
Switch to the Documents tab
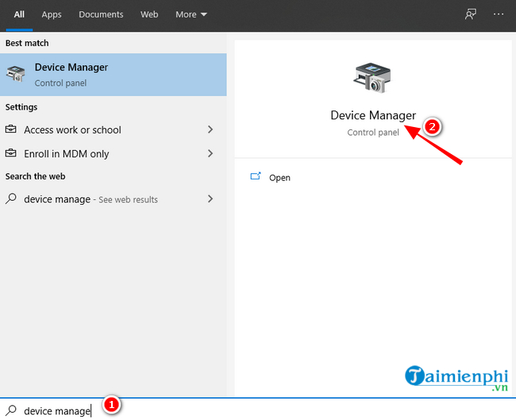point(101,14)
